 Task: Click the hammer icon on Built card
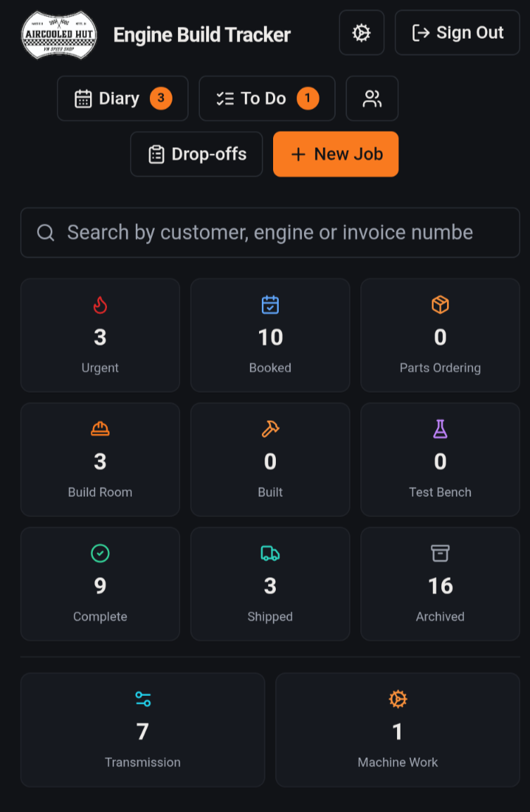pyautogui.click(x=270, y=429)
